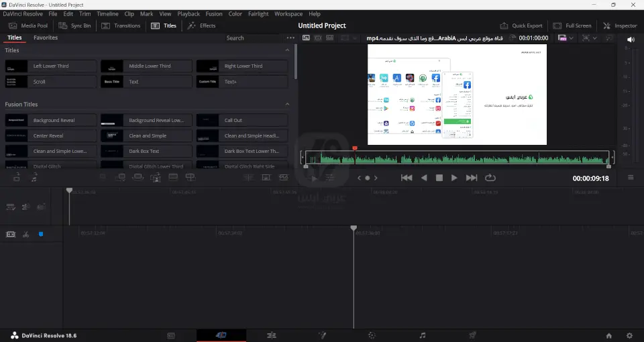Screen dimensions: 644x342
Task: Open the Effects browser
Action: click(x=201, y=25)
